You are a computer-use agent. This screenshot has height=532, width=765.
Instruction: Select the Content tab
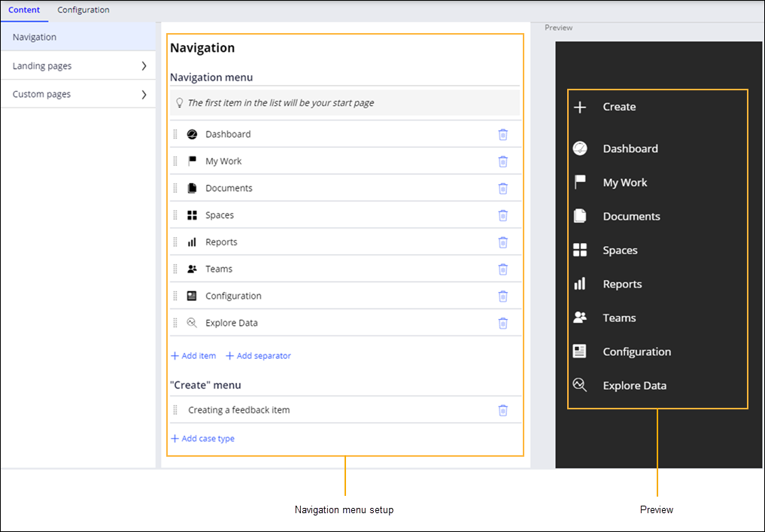[x=24, y=11]
